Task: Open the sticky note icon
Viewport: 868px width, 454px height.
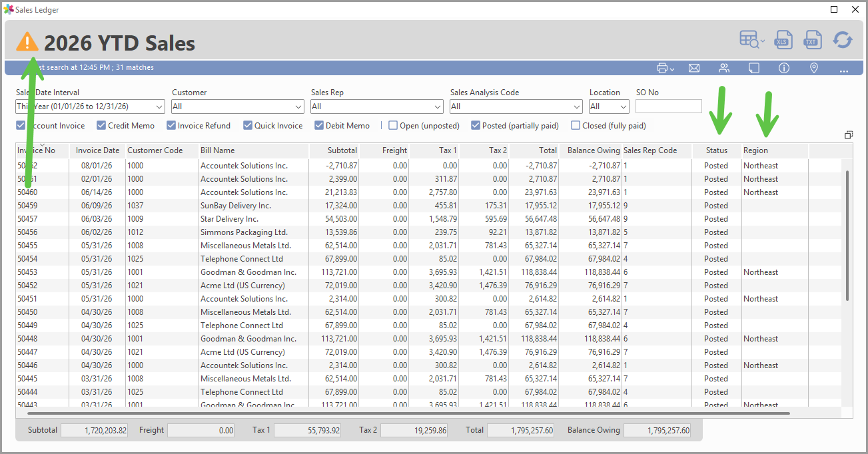Action: coord(754,68)
